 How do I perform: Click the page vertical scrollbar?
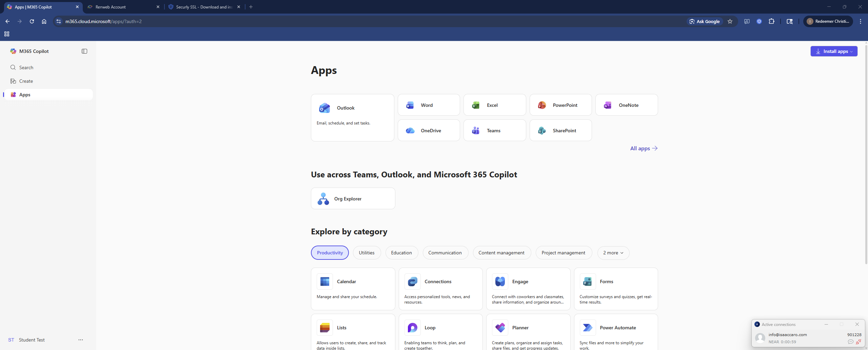(x=866, y=154)
